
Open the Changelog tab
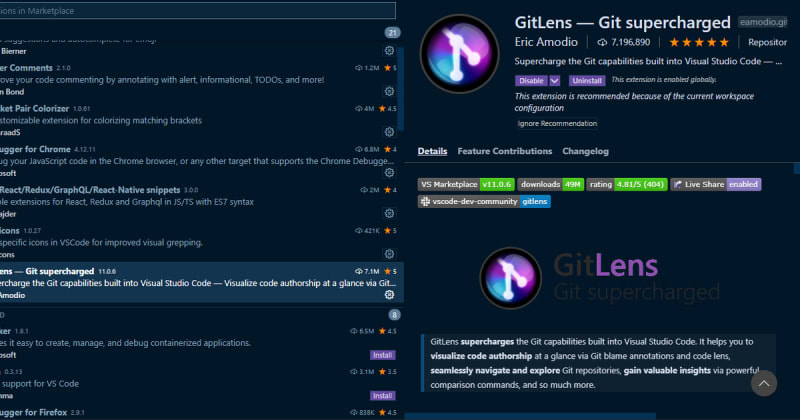click(x=585, y=151)
